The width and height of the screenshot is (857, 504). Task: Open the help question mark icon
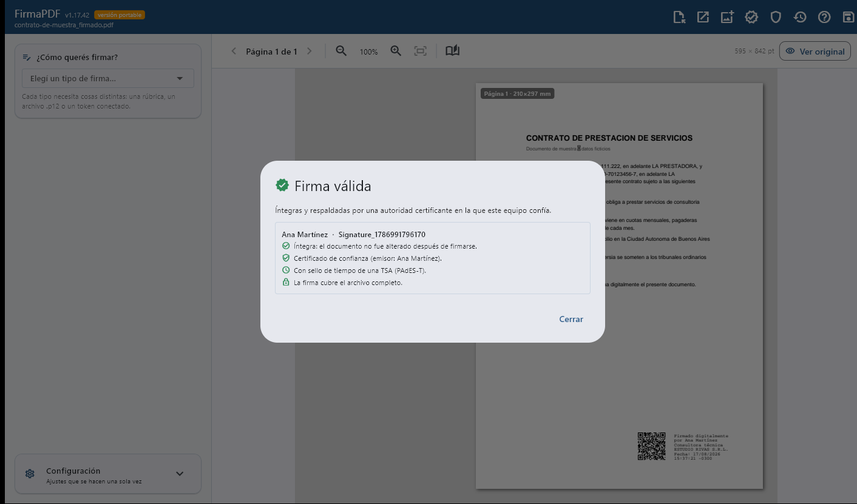pos(824,18)
